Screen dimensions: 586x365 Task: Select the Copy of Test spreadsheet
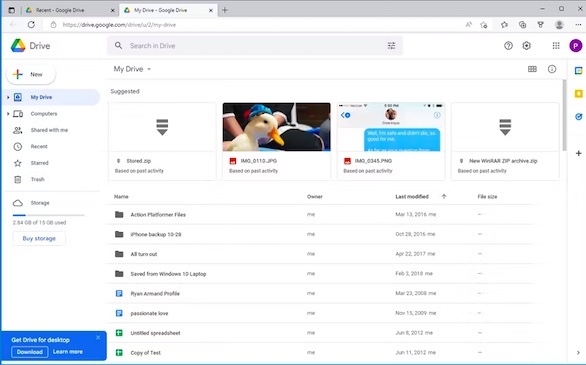click(x=321, y=353)
